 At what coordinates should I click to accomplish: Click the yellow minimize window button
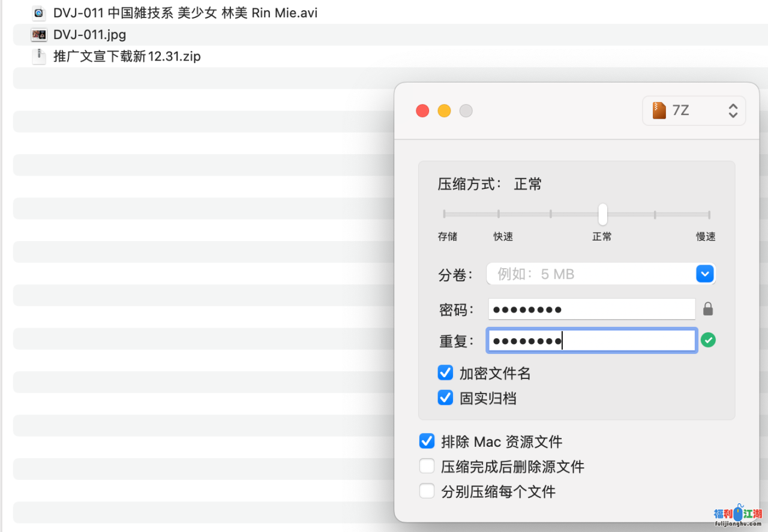(444, 111)
